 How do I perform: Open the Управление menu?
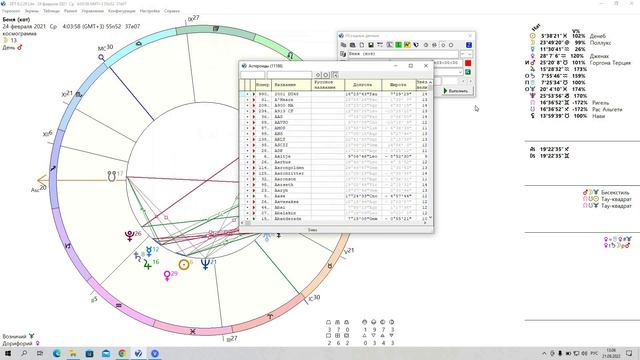click(x=93, y=11)
